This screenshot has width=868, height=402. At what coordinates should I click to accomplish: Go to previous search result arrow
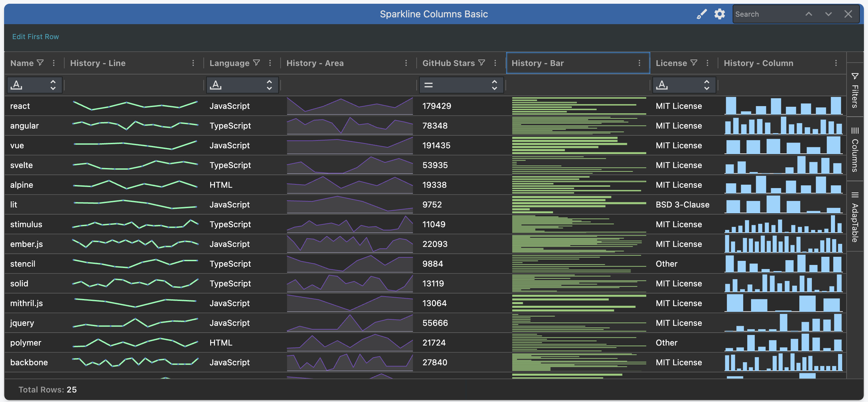pyautogui.click(x=809, y=14)
